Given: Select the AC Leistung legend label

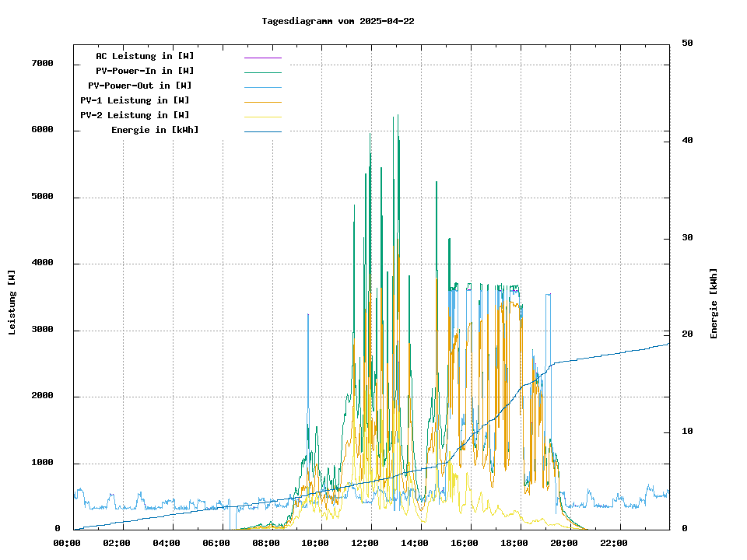Looking at the screenshot, I should tap(145, 56).
